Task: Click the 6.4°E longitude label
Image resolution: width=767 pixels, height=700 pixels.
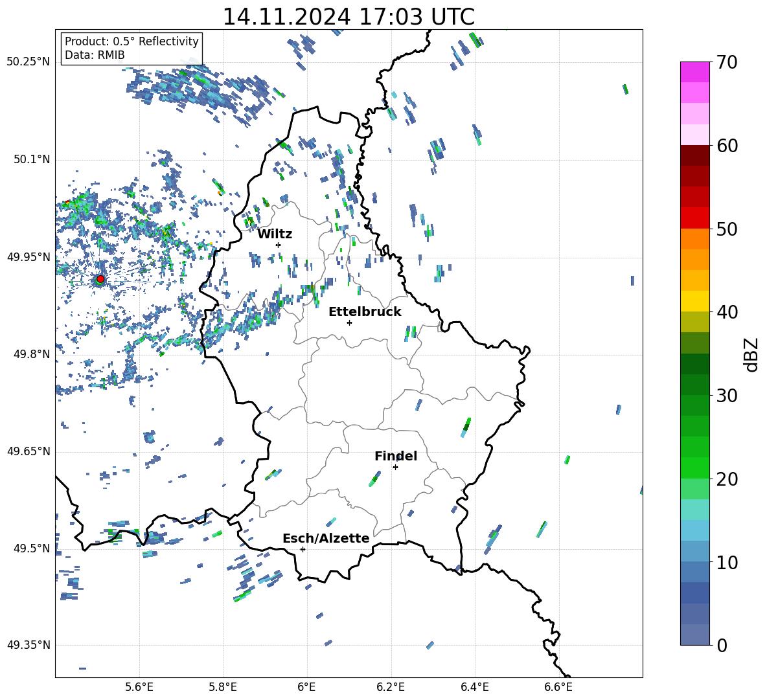Action: [474, 687]
